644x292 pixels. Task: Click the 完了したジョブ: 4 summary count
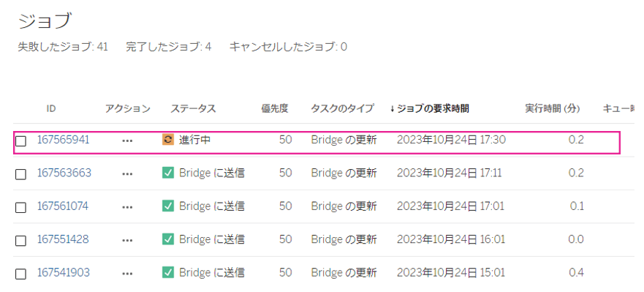coord(169,47)
